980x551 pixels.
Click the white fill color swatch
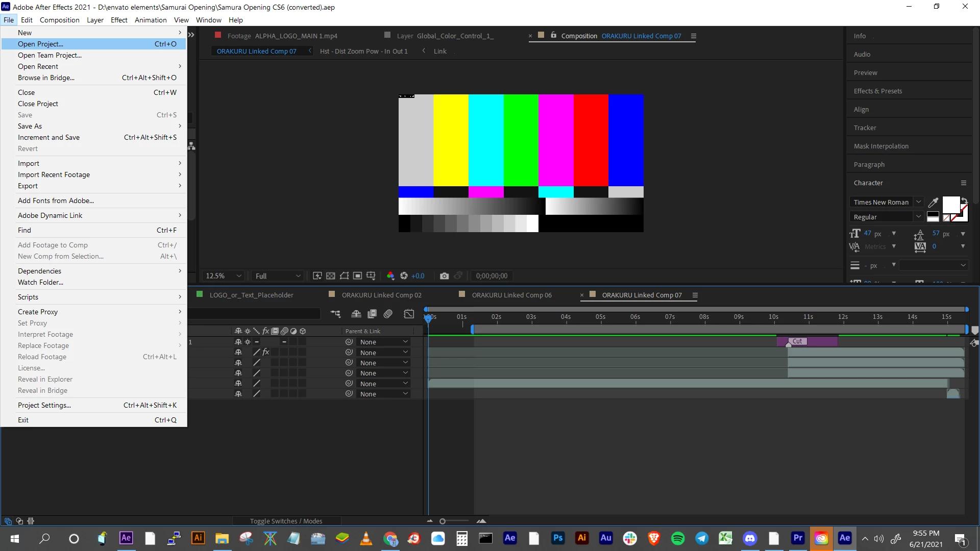point(950,205)
